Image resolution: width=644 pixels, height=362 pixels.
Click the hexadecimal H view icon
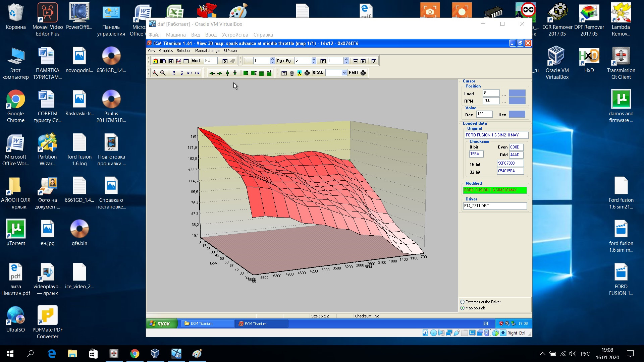click(x=171, y=61)
